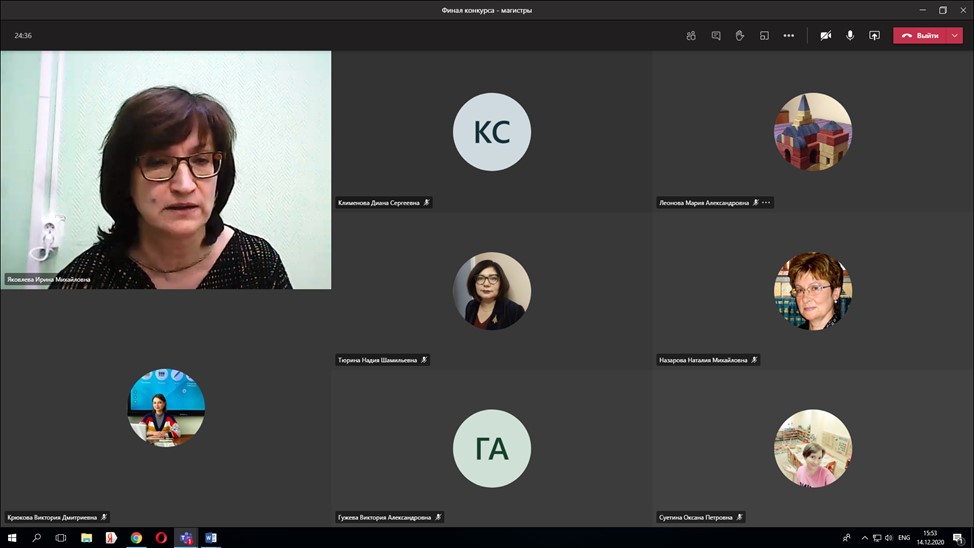
Task: Open the meeting chat
Action: pyautogui.click(x=716, y=36)
